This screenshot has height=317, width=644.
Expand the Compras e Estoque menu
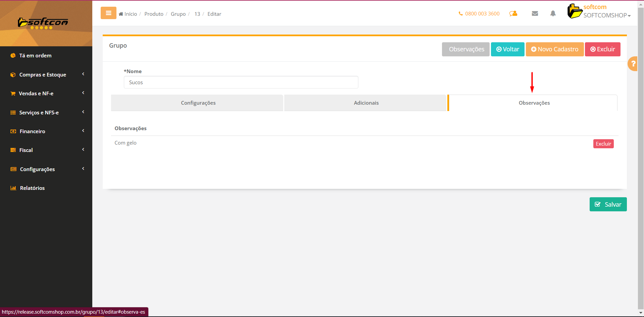coord(43,75)
